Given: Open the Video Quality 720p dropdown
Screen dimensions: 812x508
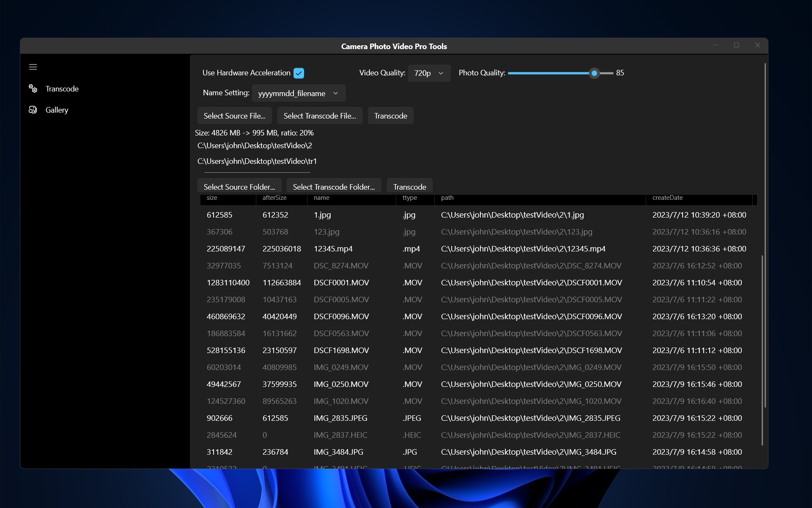Looking at the screenshot, I should (x=429, y=73).
